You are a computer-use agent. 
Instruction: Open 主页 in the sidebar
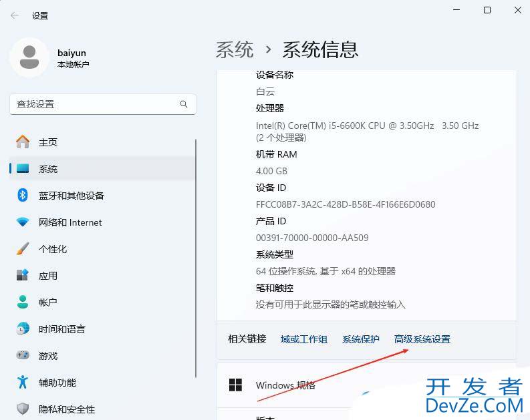(x=102, y=142)
